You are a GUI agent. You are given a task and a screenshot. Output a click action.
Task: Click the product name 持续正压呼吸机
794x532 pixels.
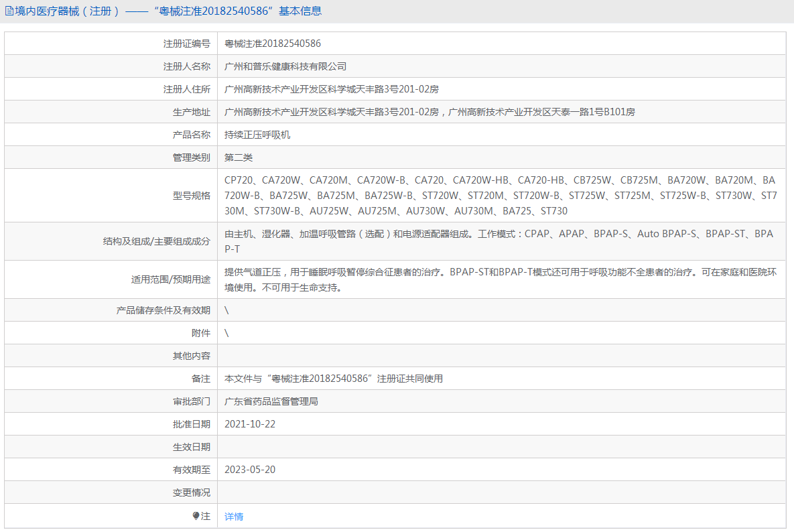pos(255,134)
